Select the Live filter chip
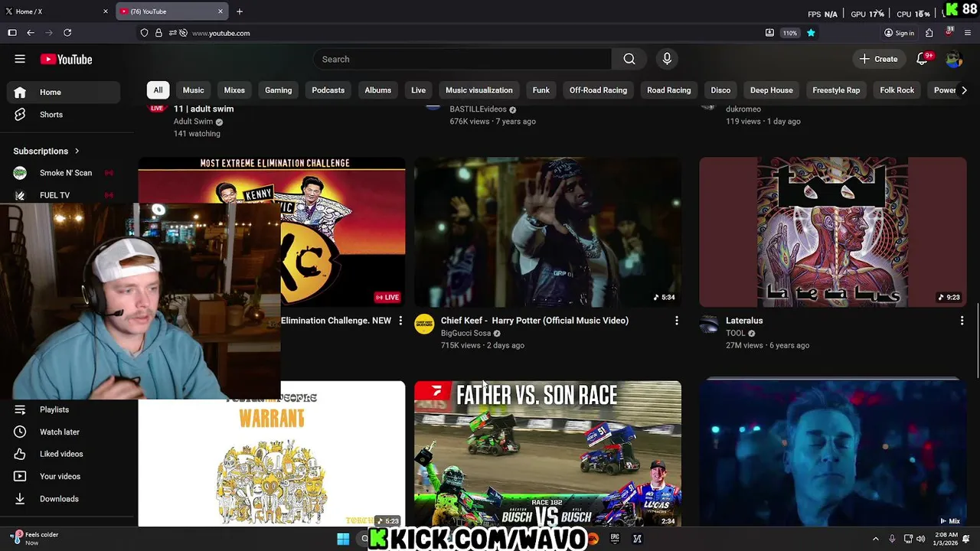This screenshot has height=551, width=980. click(418, 90)
